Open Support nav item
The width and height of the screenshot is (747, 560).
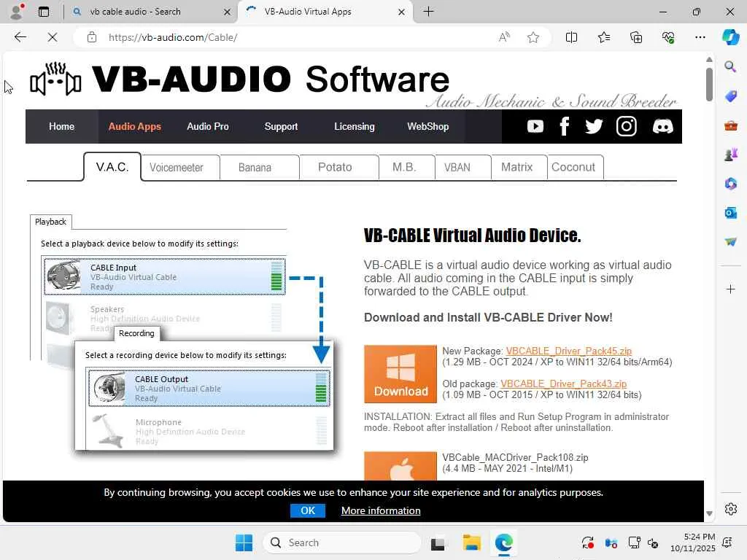coord(281,126)
